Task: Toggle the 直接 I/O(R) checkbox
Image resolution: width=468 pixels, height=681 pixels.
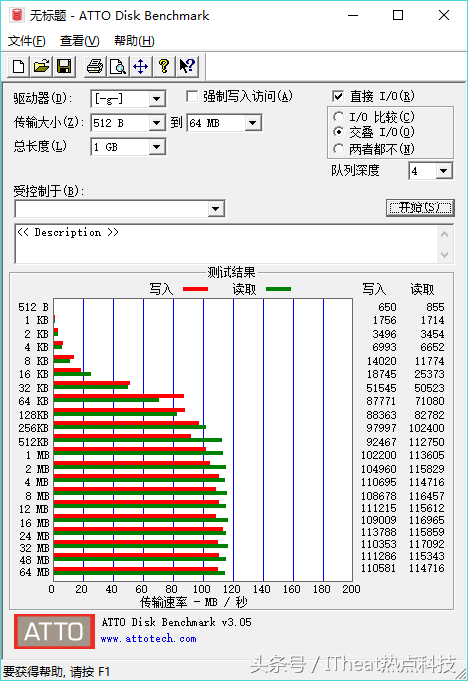Action: click(338, 96)
